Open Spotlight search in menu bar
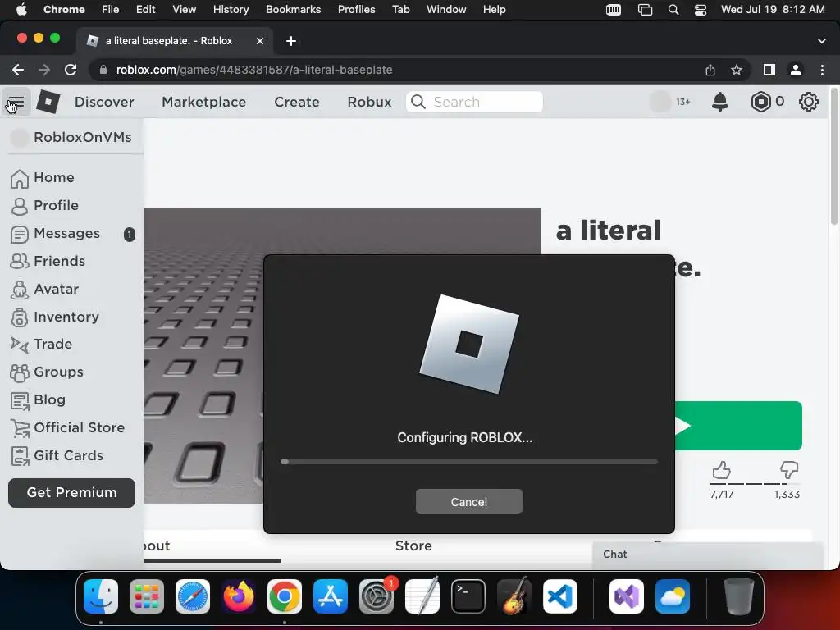The width and height of the screenshot is (840, 630). 673,10
